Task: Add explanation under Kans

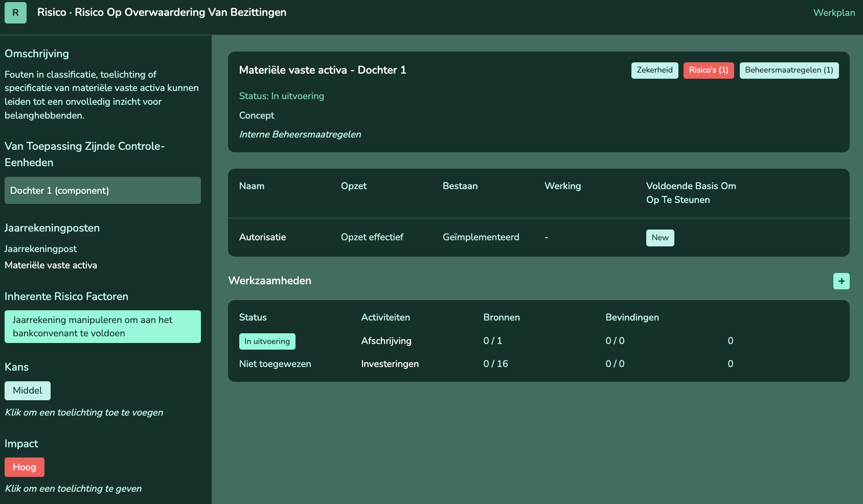Action: (x=84, y=413)
